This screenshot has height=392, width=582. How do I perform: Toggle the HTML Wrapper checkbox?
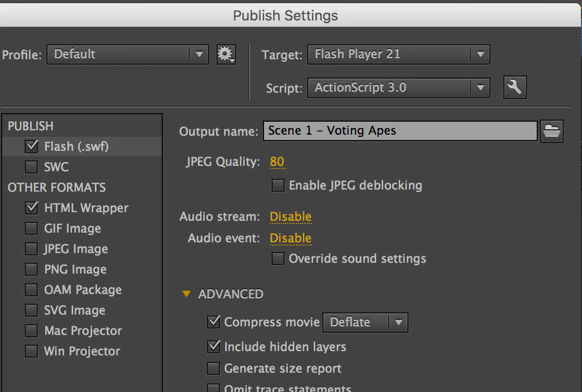click(x=32, y=208)
